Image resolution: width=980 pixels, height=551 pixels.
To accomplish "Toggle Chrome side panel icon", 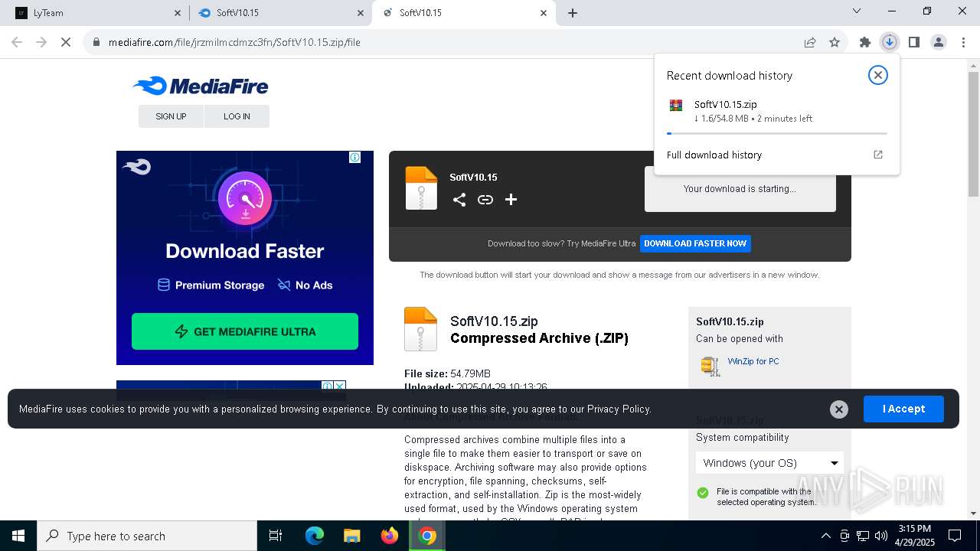I will [913, 42].
